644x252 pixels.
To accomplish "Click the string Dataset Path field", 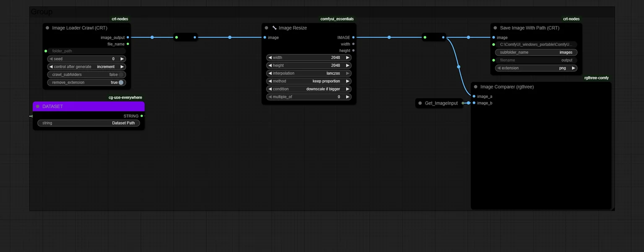I will 88,123.
